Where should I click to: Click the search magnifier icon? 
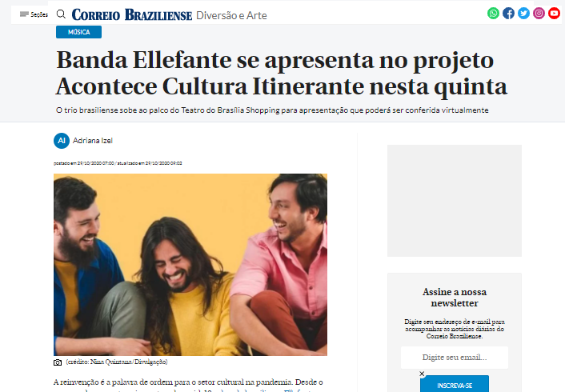(x=62, y=14)
